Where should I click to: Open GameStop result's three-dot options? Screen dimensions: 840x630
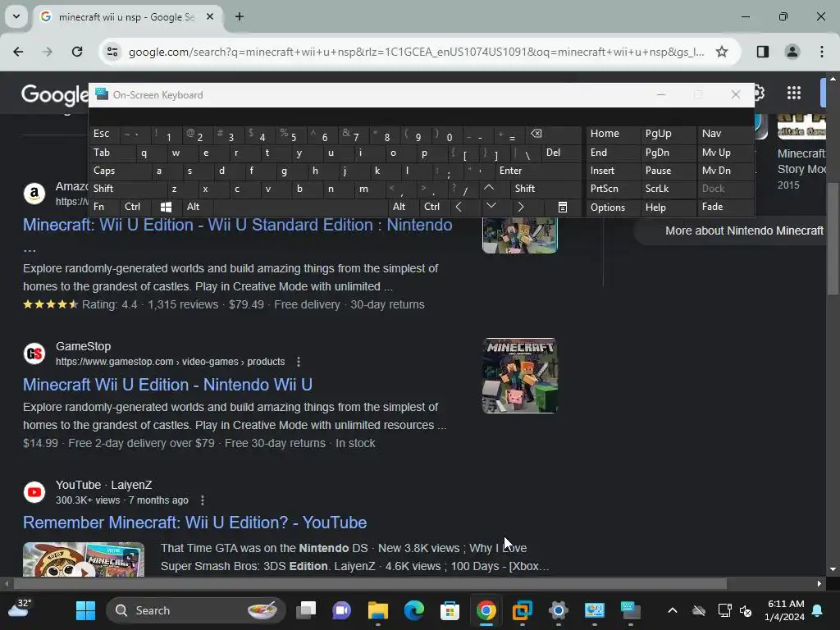tap(299, 362)
